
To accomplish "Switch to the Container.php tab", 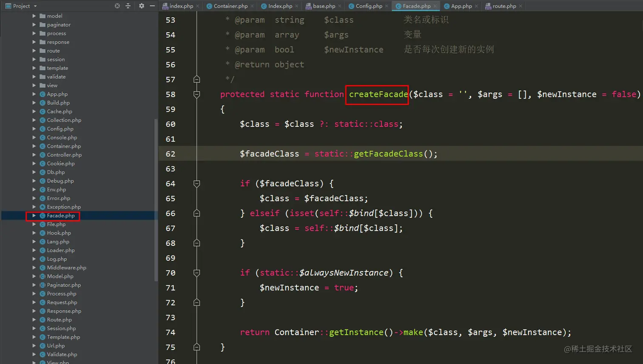I will tap(230, 6).
